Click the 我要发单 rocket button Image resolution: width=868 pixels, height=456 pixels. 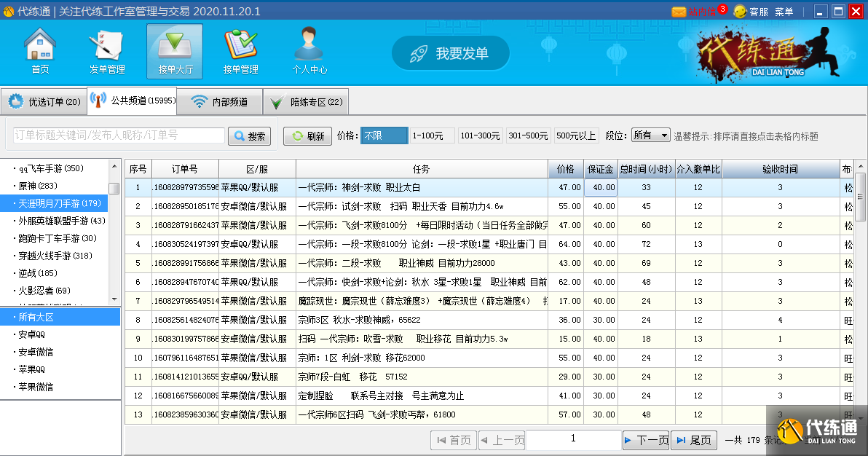tap(450, 53)
